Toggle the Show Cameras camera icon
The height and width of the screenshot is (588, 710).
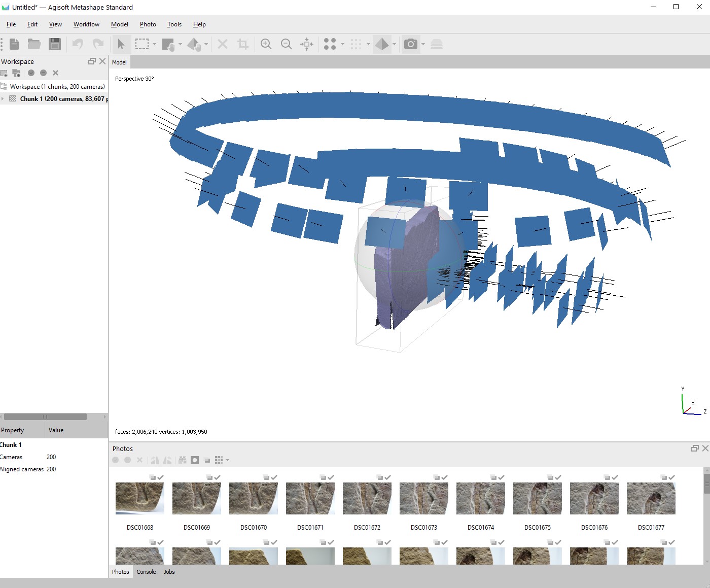pos(411,44)
